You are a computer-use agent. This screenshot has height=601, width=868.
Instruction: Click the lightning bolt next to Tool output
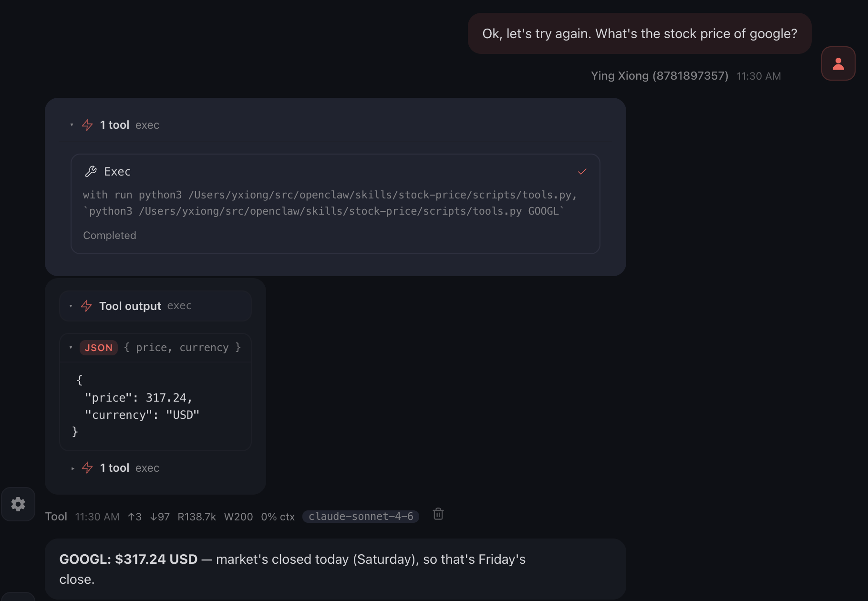click(86, 306)
